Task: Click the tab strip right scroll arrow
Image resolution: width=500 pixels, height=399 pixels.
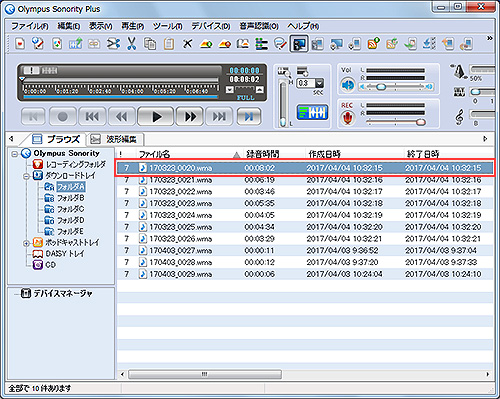Action: pyautogui.click(x=485, y=138)
